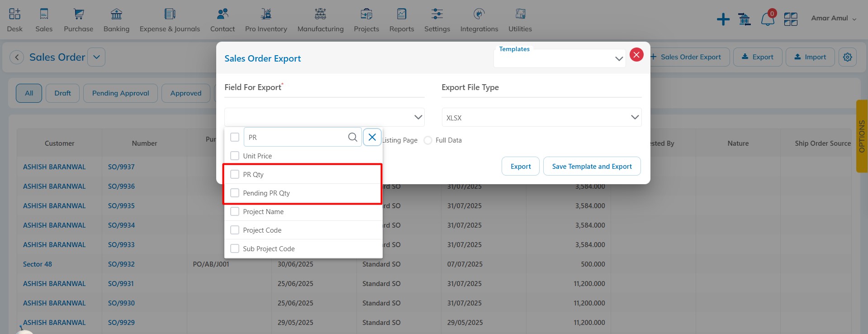Select the Full Data radio option
The width and height of the screenshot is (868, 334).
pos(428,140)
